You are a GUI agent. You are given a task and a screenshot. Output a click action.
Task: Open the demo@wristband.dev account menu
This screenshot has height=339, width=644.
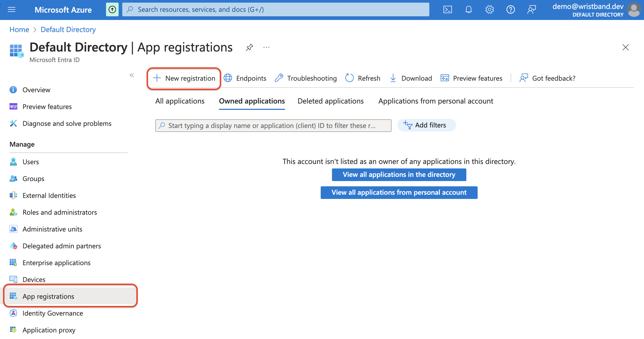coord(596,10)
